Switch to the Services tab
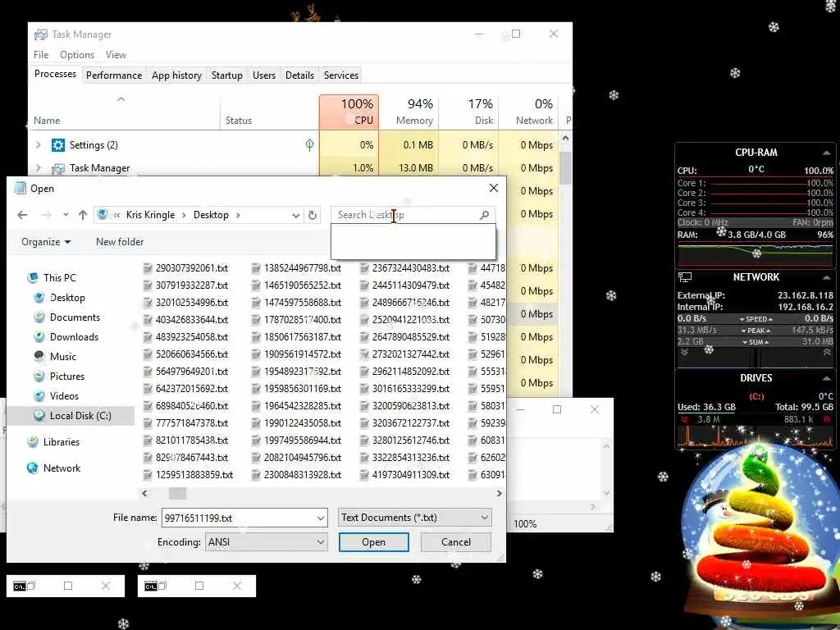840x630 pixels. [340, 75]
